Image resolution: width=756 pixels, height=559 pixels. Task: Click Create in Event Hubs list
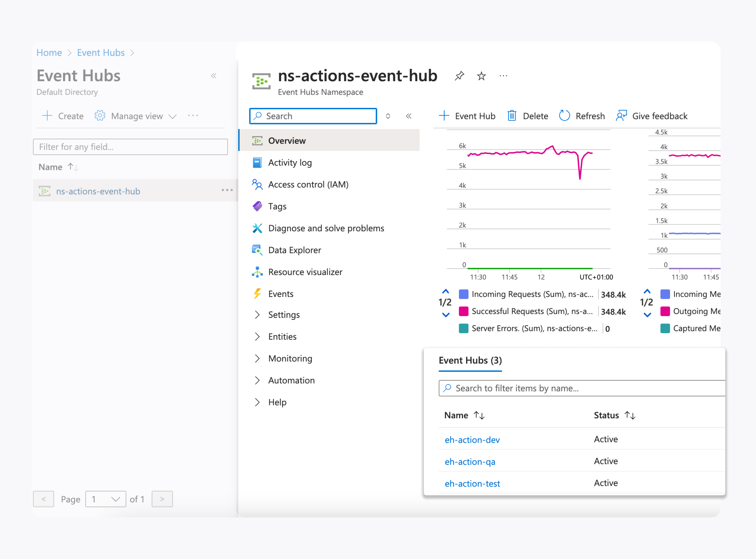pyautogui.click(x=63, y=116)
